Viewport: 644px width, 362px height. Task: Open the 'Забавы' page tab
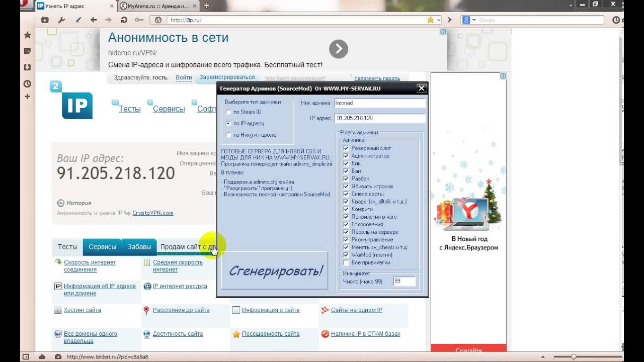139,247
